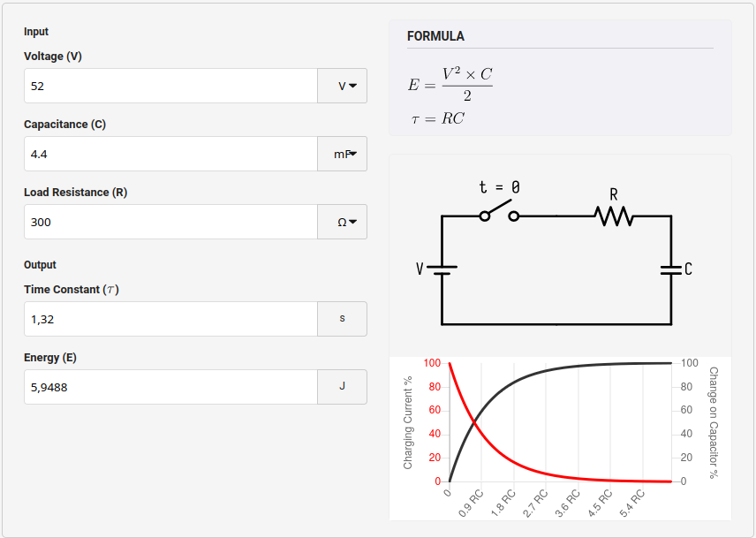Open the capacitance unit mF dropdown
756x538 pixels.
coord(342,155)
